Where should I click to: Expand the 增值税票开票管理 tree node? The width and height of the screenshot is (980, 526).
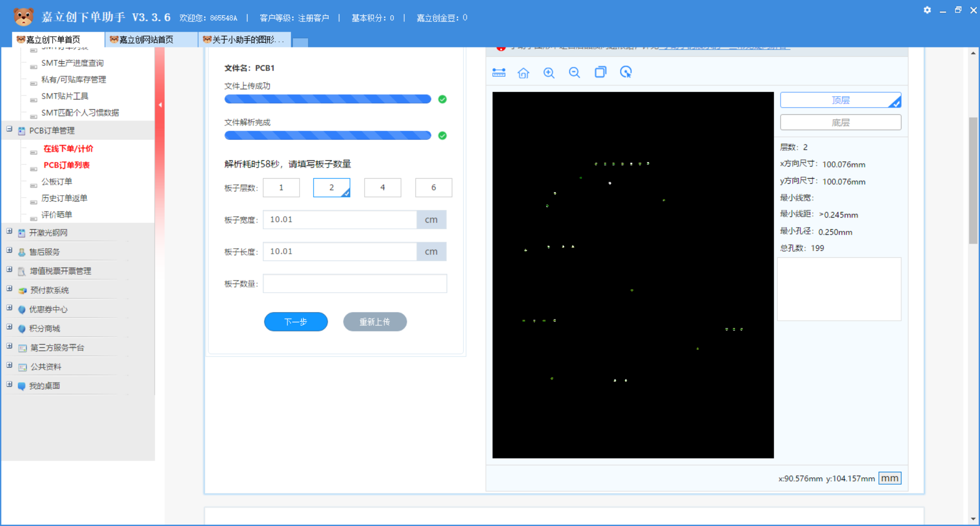click(x=9, y=269)
